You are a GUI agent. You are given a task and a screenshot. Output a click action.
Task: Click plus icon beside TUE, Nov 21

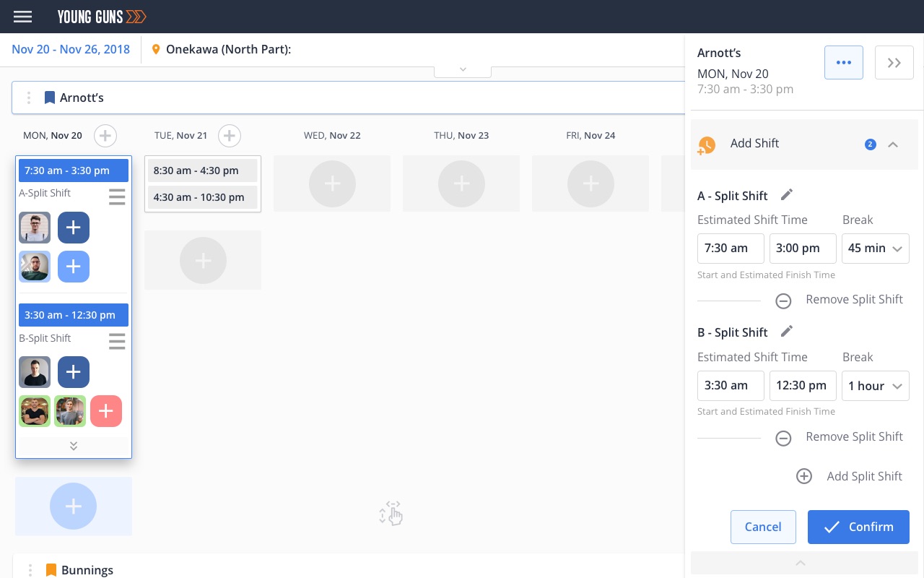(x=230, y=135)
